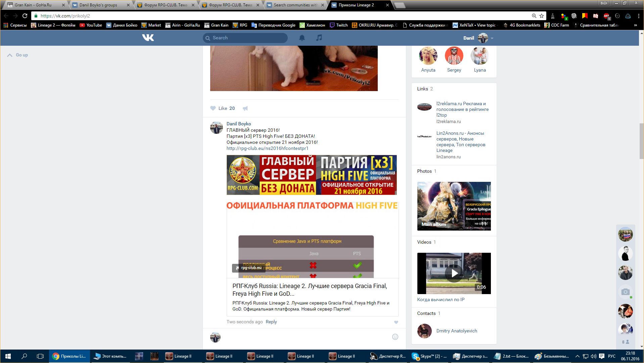Open action center notifications icon

(x=602, y=356)
